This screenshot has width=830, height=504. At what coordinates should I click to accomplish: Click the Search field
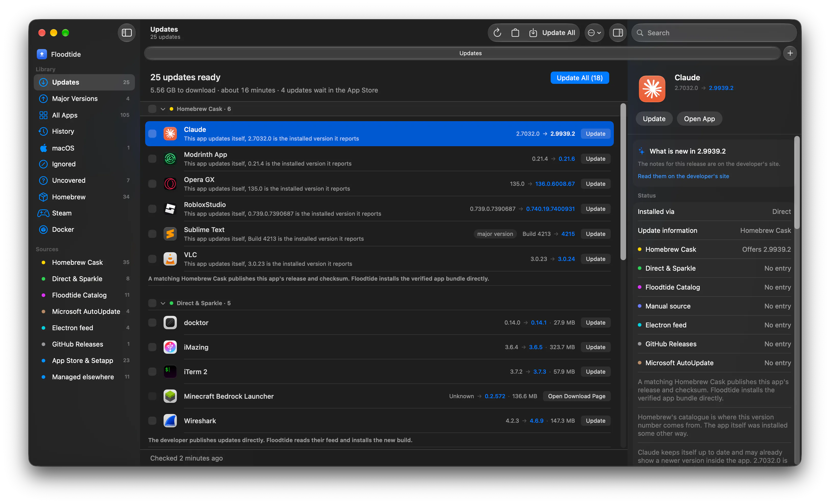click(714, 33)
